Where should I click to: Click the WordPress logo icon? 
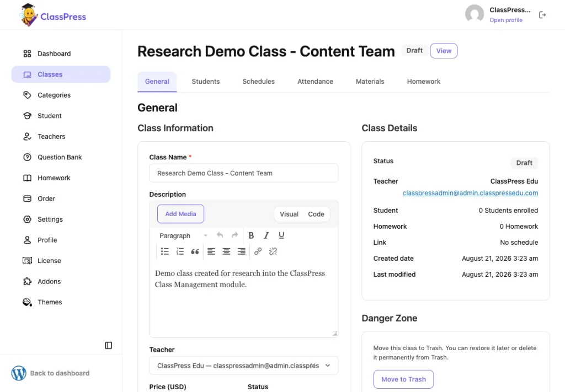pyautogui.click(x=19, y=373)
